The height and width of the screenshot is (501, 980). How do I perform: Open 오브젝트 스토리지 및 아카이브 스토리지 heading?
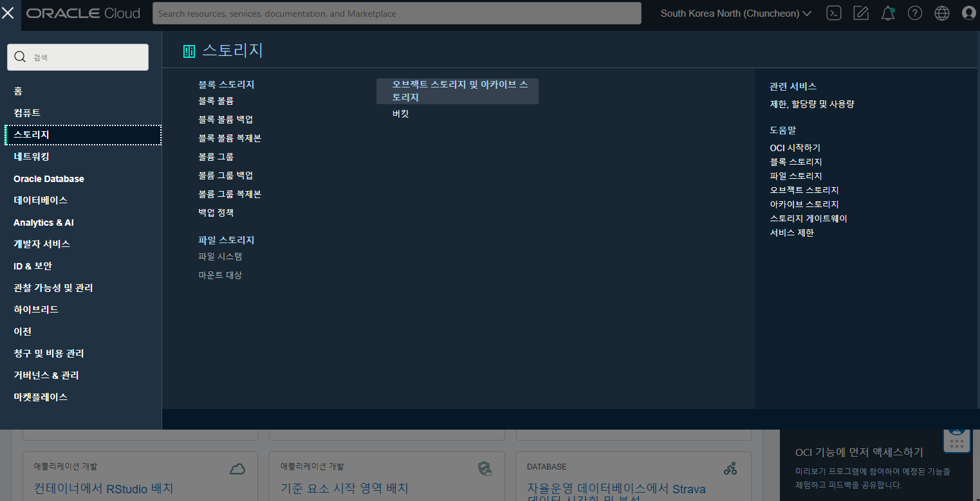[458, 91]
